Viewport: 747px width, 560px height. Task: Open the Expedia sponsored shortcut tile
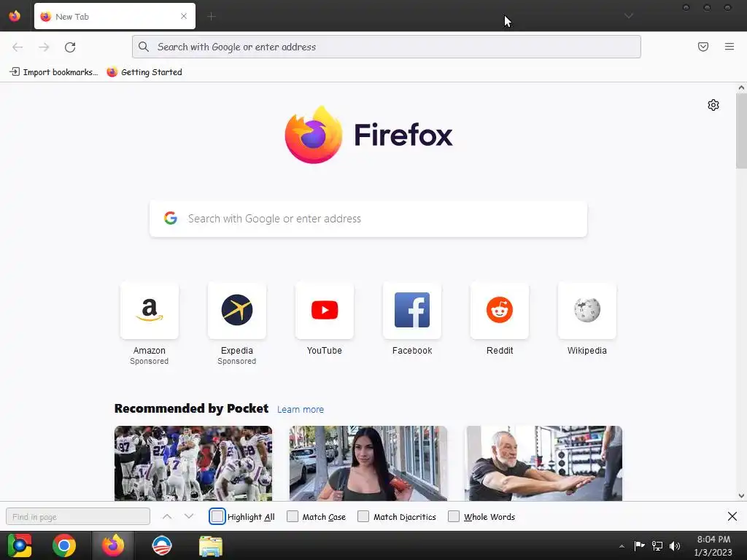(x=237, y=311)
